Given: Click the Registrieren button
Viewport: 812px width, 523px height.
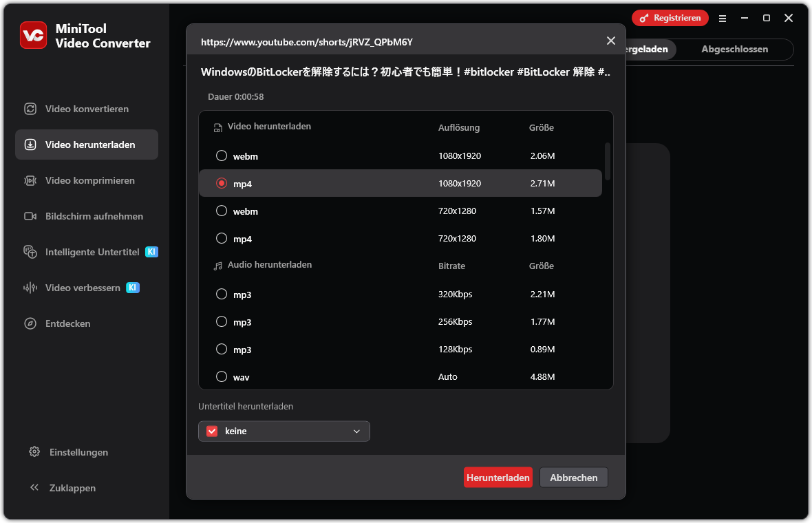Looking at the screenshot, I should pyautogui.click(x=670, y=18).
